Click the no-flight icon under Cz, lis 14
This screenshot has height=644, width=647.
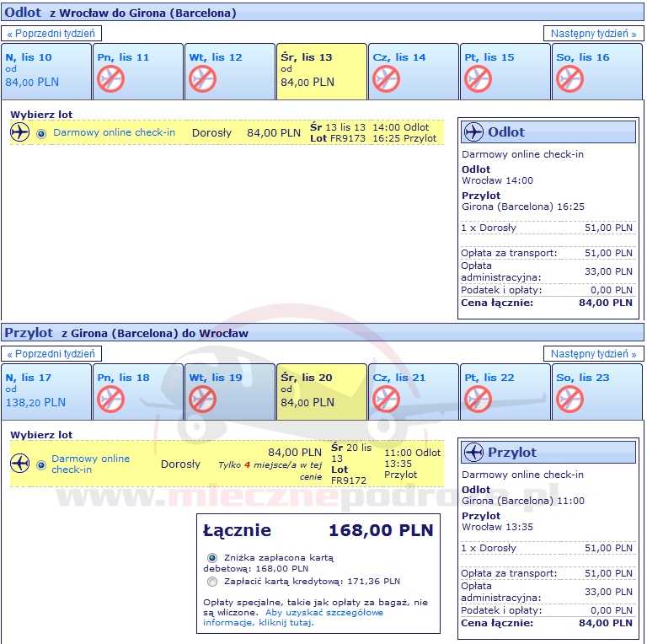point(386,79)
